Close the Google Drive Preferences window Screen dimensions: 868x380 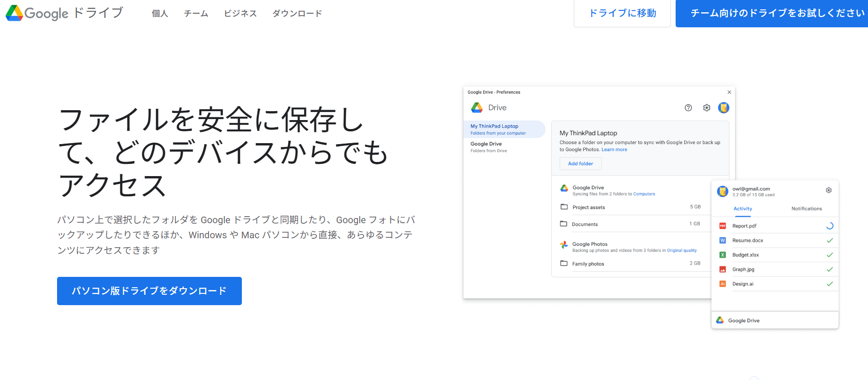729,92
